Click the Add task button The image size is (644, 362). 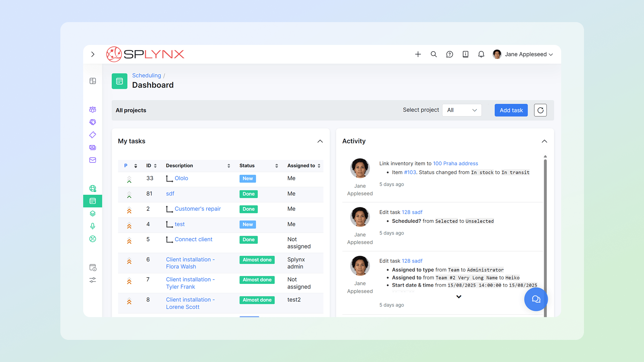[511, 110]
